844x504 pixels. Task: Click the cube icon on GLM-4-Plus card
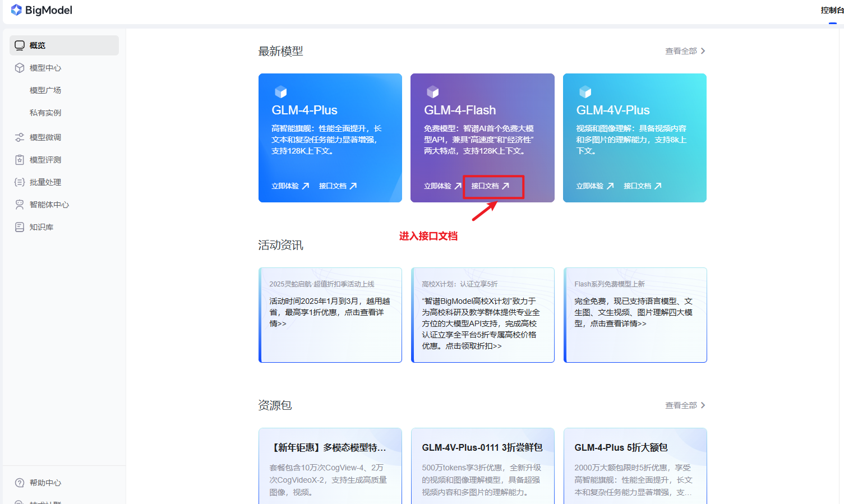280,92
